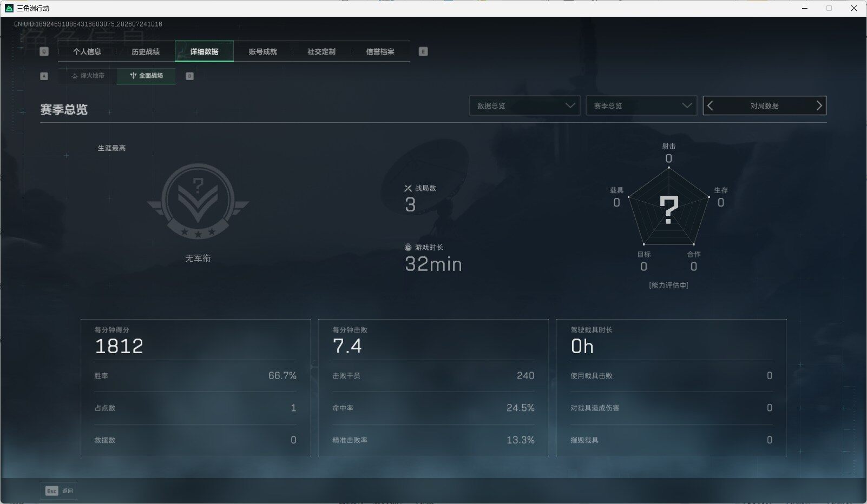Click the 对载具造成伤害 row
This screenshot has height=504, width=867.
coord(672,408)
